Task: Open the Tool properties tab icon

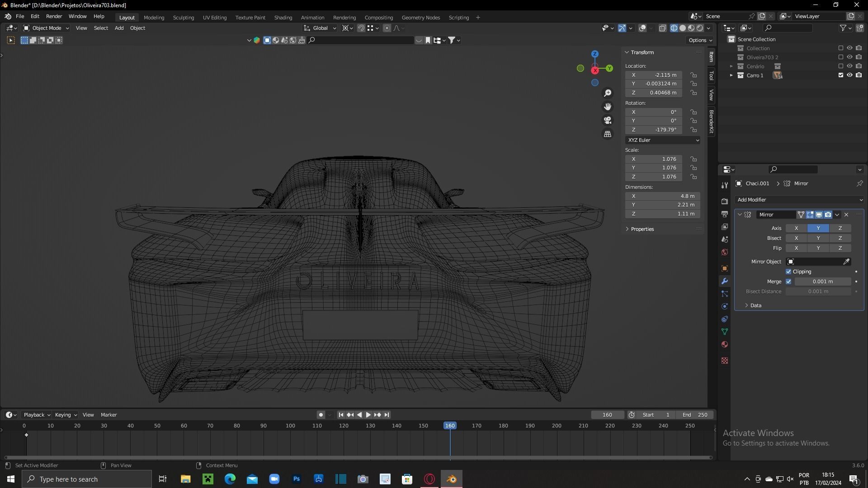Action: coord(725,185)
